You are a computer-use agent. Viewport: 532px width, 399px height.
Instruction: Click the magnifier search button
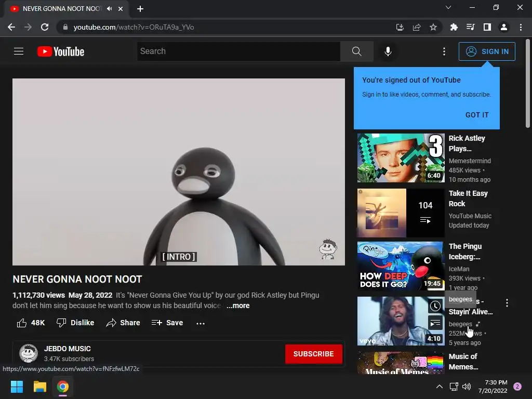point(356,51)
